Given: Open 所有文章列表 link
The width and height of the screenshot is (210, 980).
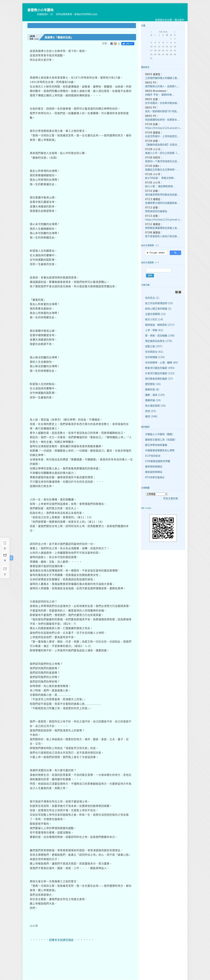Looking at the screenshot, I should click(x=170, y=498).
